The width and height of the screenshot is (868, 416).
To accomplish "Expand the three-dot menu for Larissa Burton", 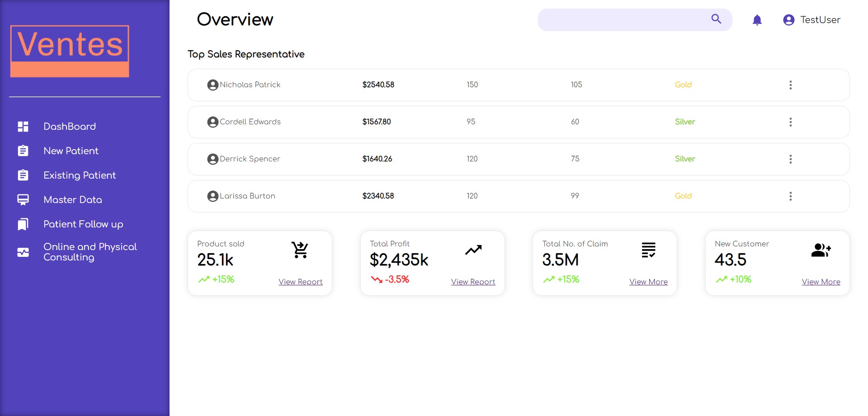I will click(x=791, y=196).
